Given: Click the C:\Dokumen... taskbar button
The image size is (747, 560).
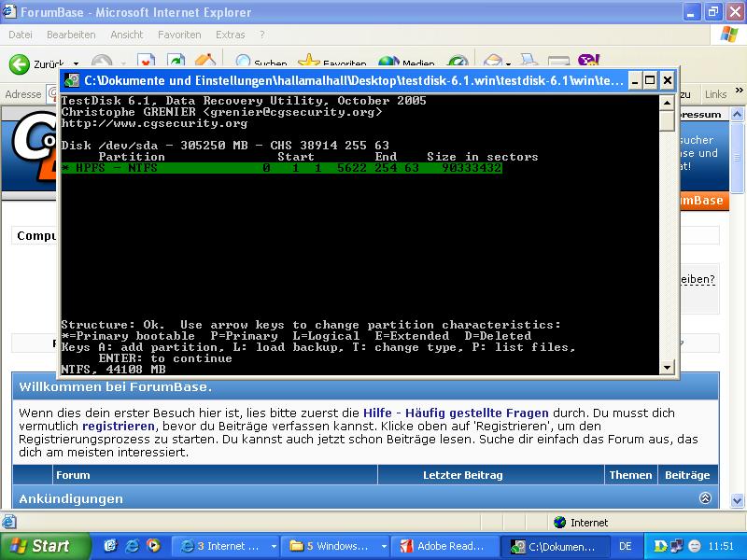Looking at the screenshot, I should point(555,546).
